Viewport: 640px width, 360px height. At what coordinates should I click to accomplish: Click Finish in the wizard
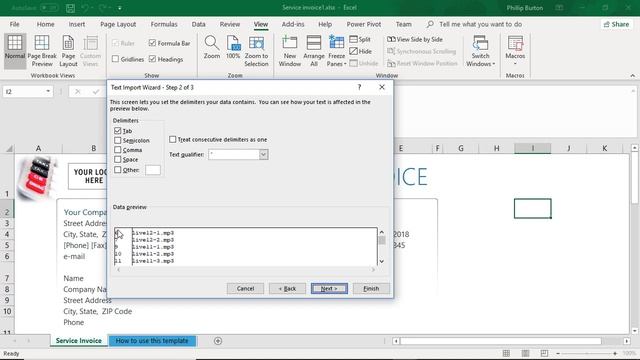pyautogui.click(x=371, y=289)
